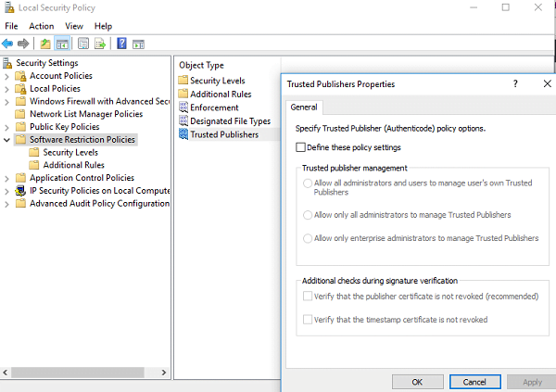Select the General tab in properties dialog

[304, 107]
